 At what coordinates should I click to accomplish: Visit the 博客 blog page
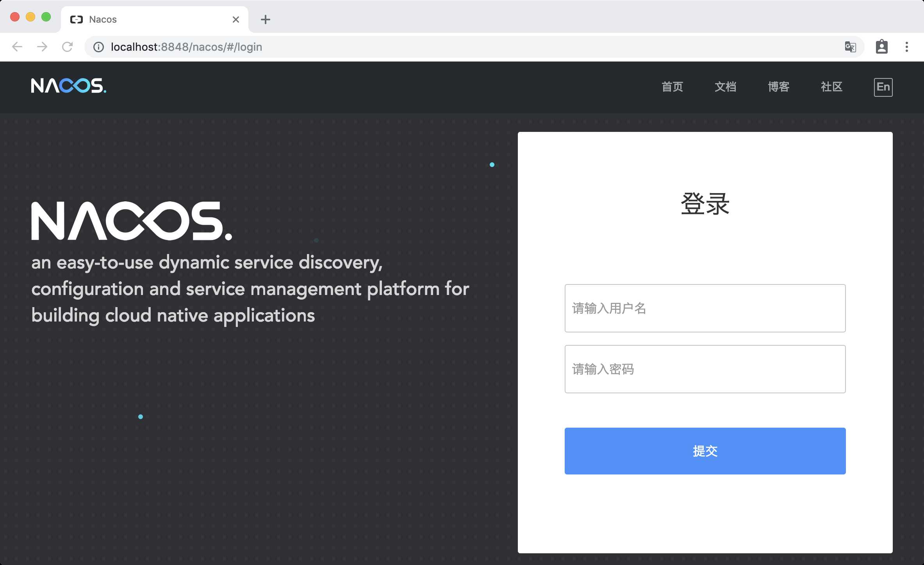coord(778,87)
